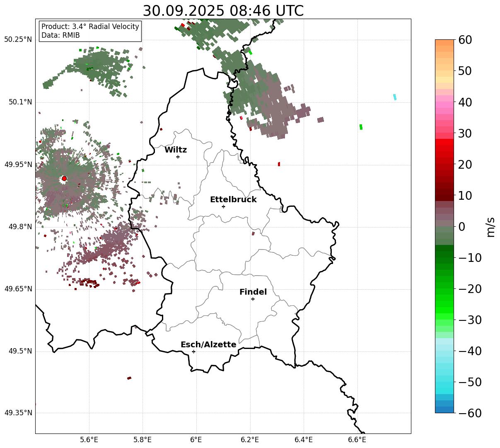Click the Esch/Alzette station cross marker
This screenshot has height=448, width=500.
(x=193, y=351)
